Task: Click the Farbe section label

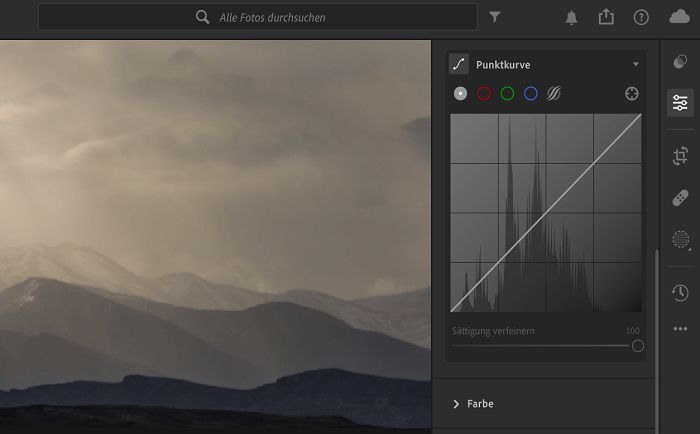Action: click(480, 404)
